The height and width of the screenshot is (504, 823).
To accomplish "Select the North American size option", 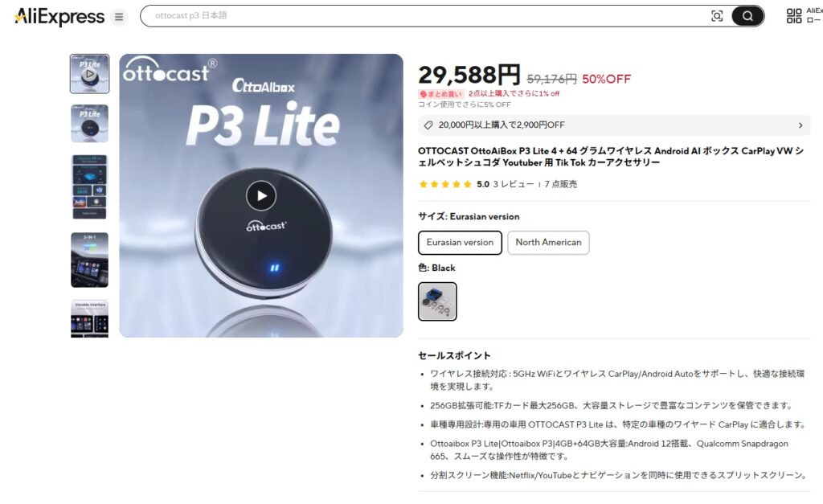I will point(548,243).
